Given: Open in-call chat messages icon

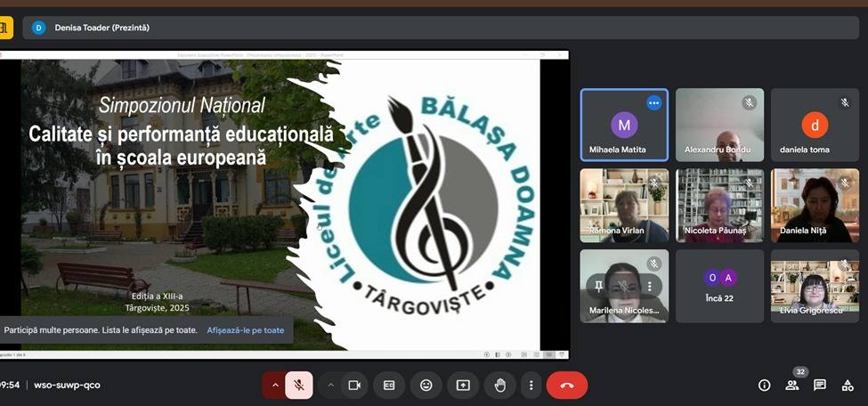Looking at the screenshot, I should click(820, 386).
